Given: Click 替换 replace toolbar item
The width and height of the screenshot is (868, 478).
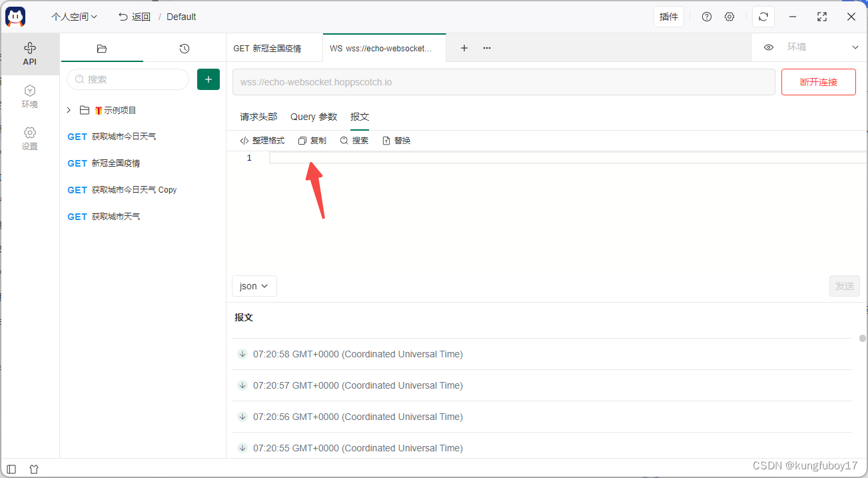Looking at the screenshot, I should (x=396, y=141).
